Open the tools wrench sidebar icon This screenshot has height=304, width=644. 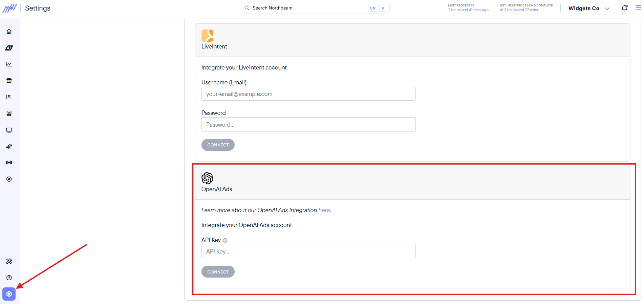9,261
